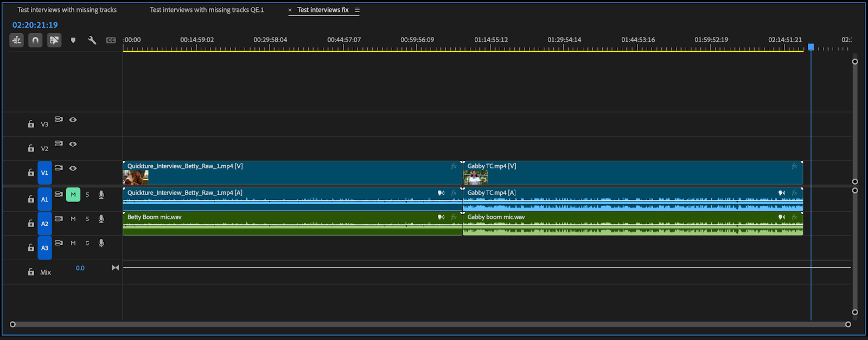Solo track A3
The image size is (868, 340).
click(x=87, y=243)
